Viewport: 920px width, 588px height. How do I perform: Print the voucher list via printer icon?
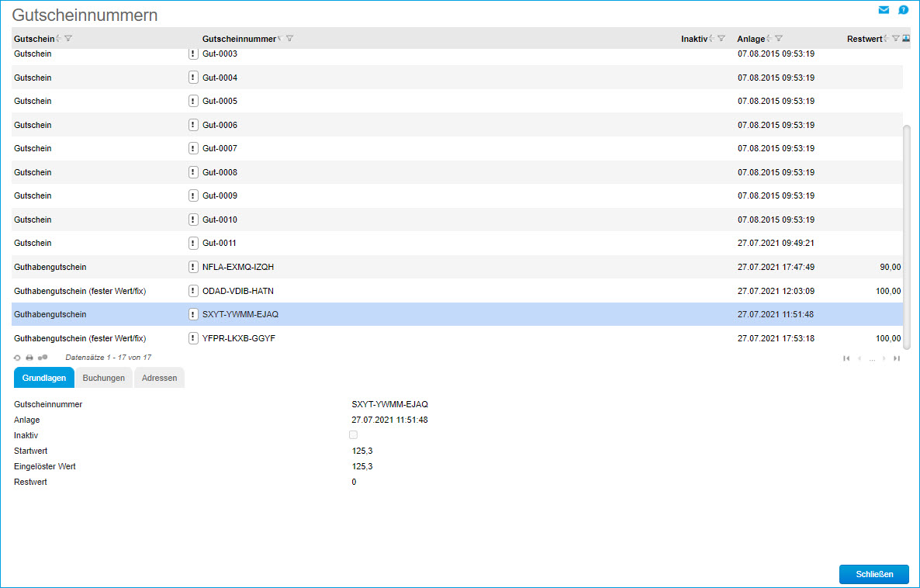(x=29, y=358)
